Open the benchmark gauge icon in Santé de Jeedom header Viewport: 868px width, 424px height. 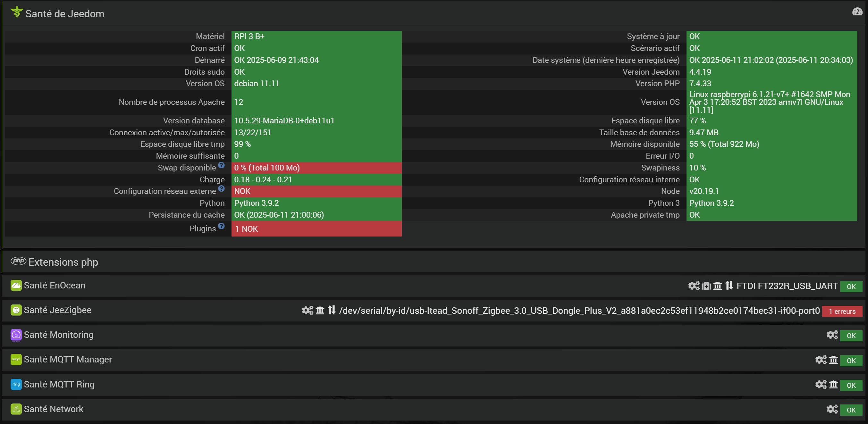tap(857, 12)
